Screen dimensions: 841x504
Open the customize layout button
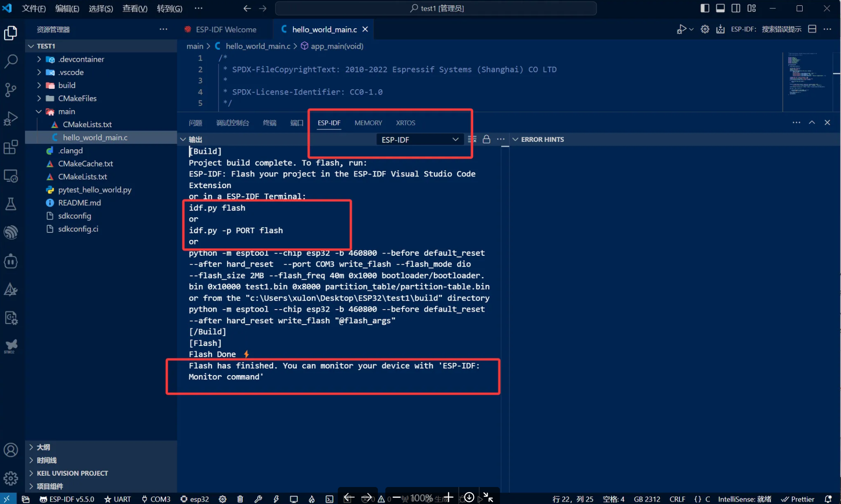click(752, 8)
